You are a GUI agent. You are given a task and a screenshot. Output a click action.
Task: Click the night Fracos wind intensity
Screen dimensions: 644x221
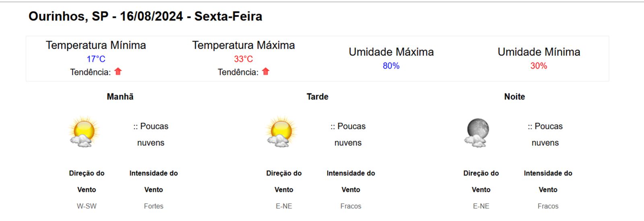pos(548,206)
